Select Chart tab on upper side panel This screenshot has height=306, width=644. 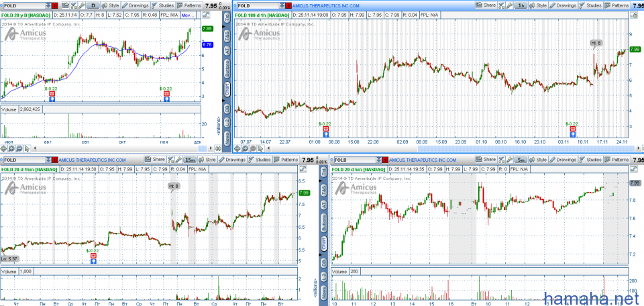point(227,90)
